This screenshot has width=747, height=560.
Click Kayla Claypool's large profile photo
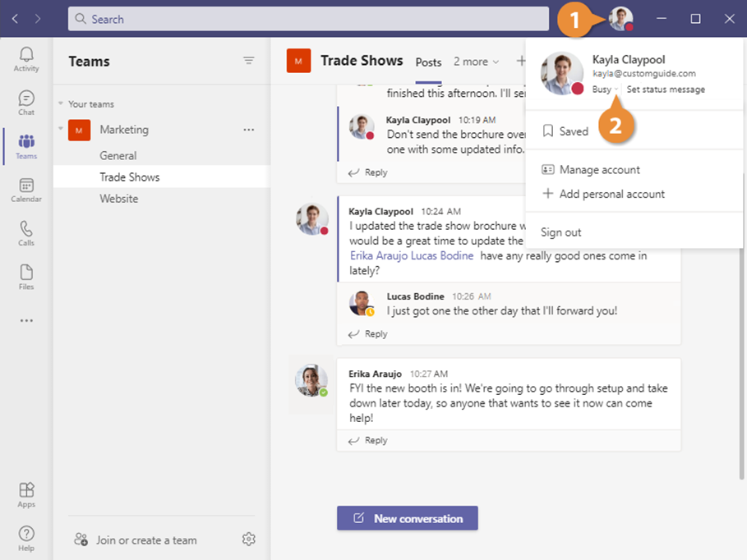(562, 73)
